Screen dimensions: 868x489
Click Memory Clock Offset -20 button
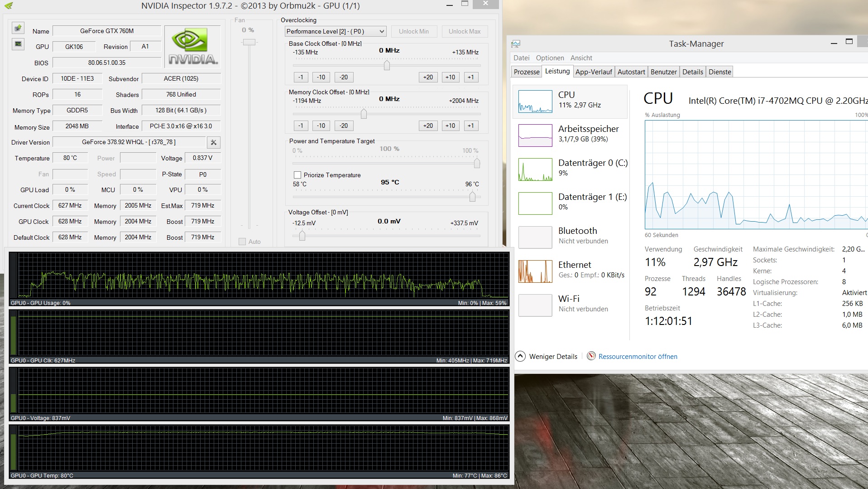344,126
